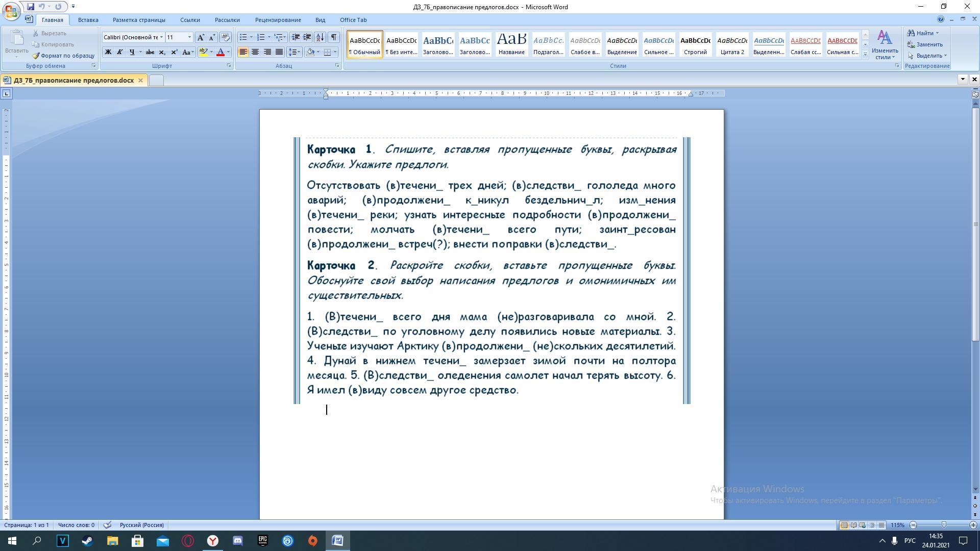Open bullets list dropdown arrow
Image resolution: width=980 pixels, height=551 pixels.
251,37
